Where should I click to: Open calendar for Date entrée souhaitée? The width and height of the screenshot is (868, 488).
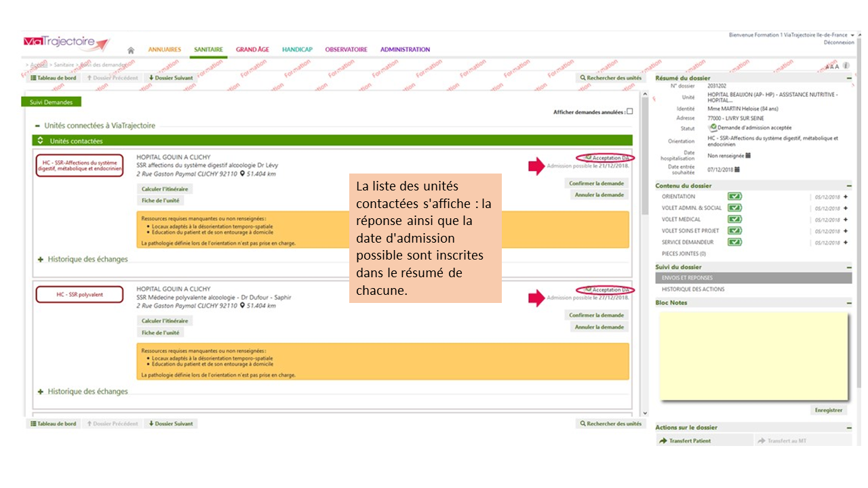coord(737,169)
